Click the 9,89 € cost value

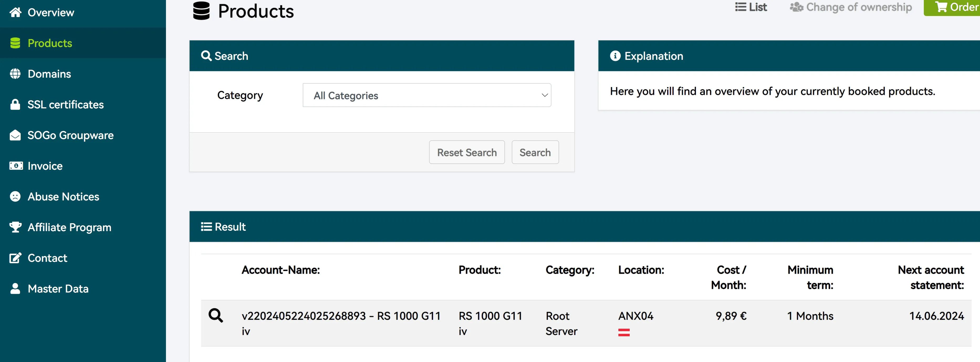coord(731,316)
